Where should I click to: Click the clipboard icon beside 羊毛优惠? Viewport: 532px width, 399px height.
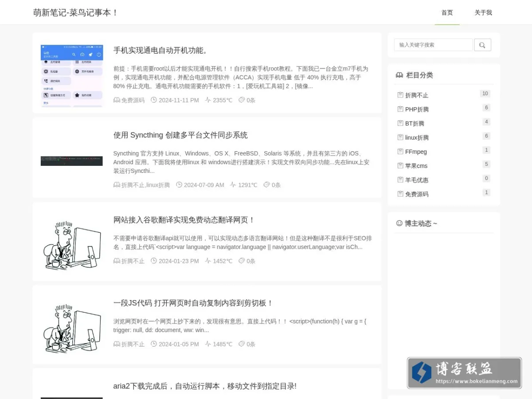pyautogui.click(x=400, y=180)
